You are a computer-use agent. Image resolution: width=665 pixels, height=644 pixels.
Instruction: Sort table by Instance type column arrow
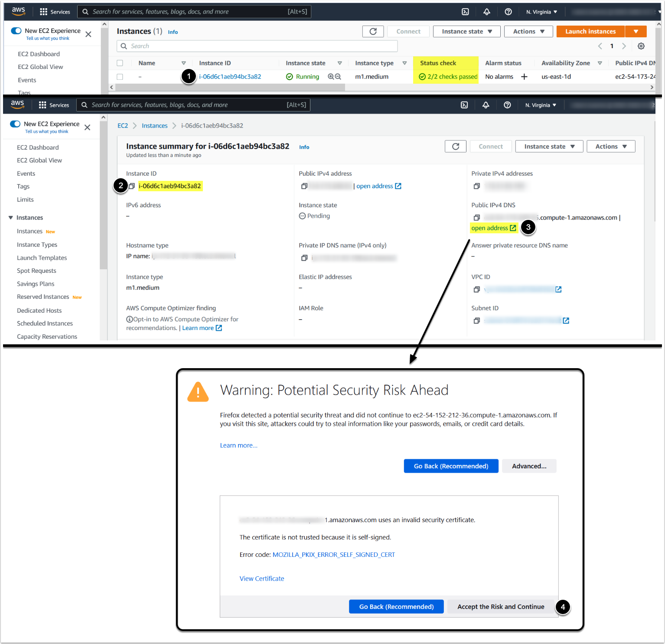[x=404, y=63]
